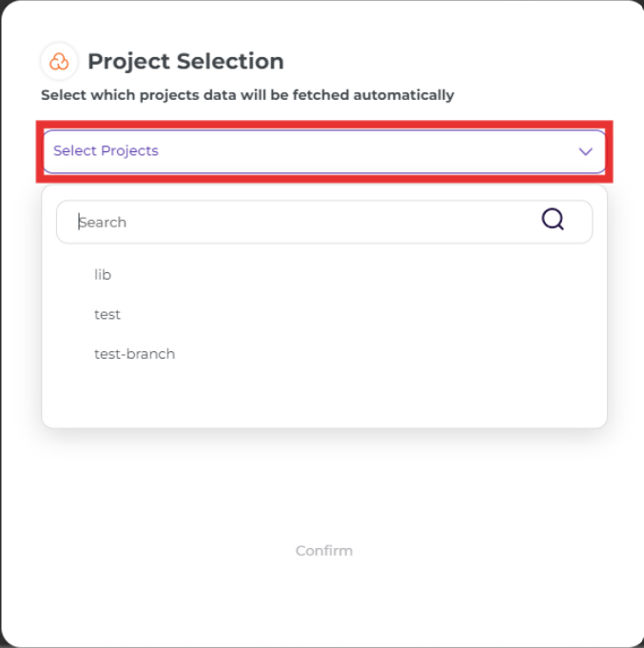Click the blank area below test-branch

click(324, 397)
